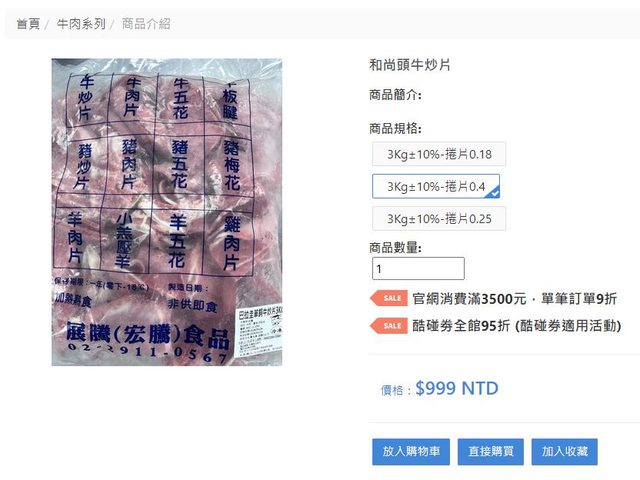
Task: Click the 直接購買 button
Action: (x=491, y=451)
